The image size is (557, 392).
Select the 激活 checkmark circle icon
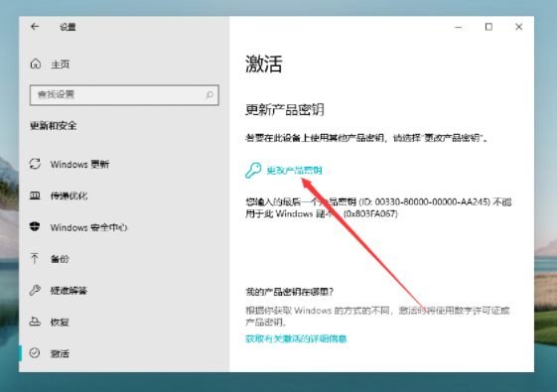coord(35,352)
